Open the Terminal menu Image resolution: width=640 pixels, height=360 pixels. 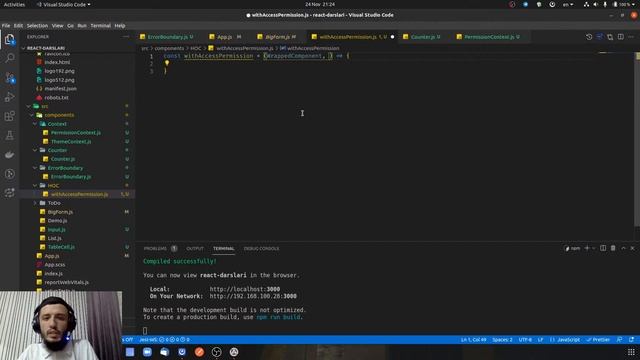[100, 25]
